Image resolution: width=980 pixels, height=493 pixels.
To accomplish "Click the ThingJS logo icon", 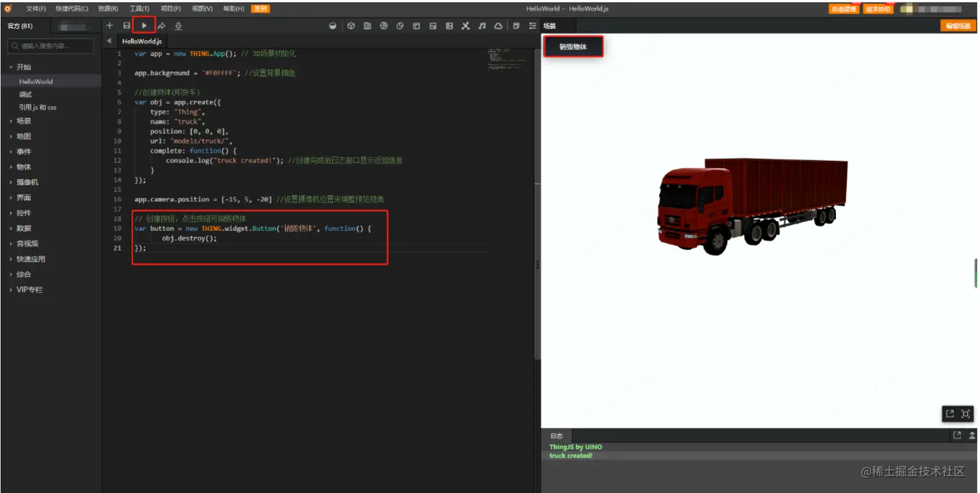I will pyautogui.click(x=8, y=8).
